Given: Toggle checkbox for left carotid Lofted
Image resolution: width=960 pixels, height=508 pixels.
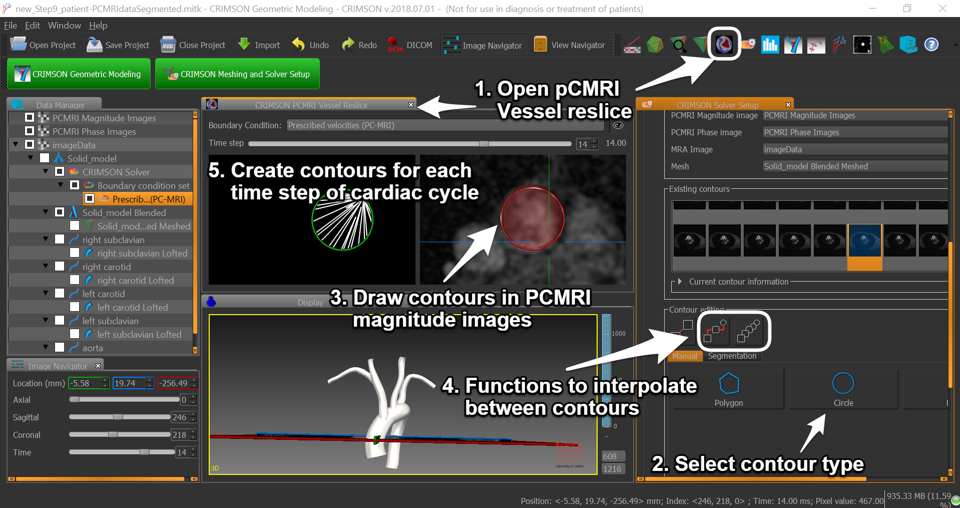Looking at the screenshot, I should click(74, 308).
